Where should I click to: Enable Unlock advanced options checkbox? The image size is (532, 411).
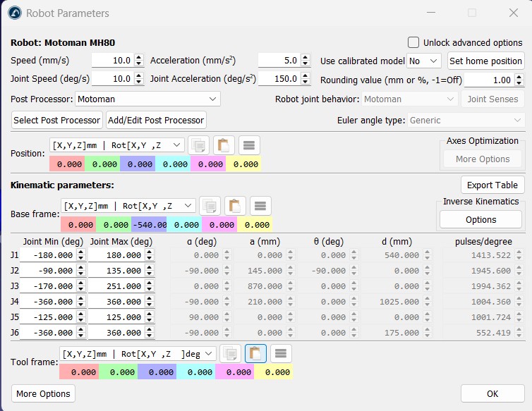413,42
